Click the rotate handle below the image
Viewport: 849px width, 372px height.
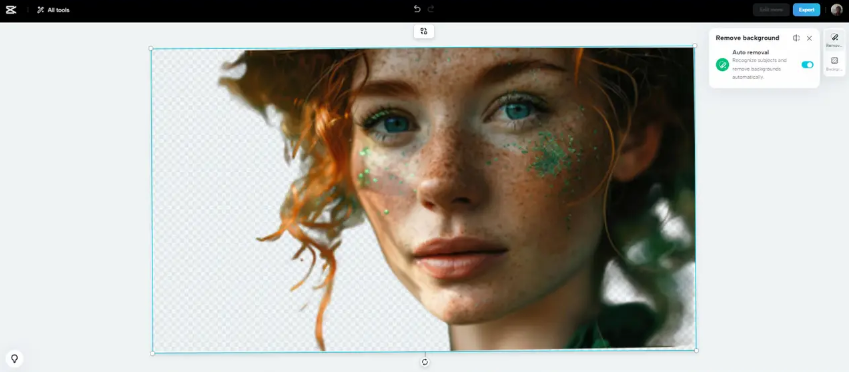tap(424, 362)
